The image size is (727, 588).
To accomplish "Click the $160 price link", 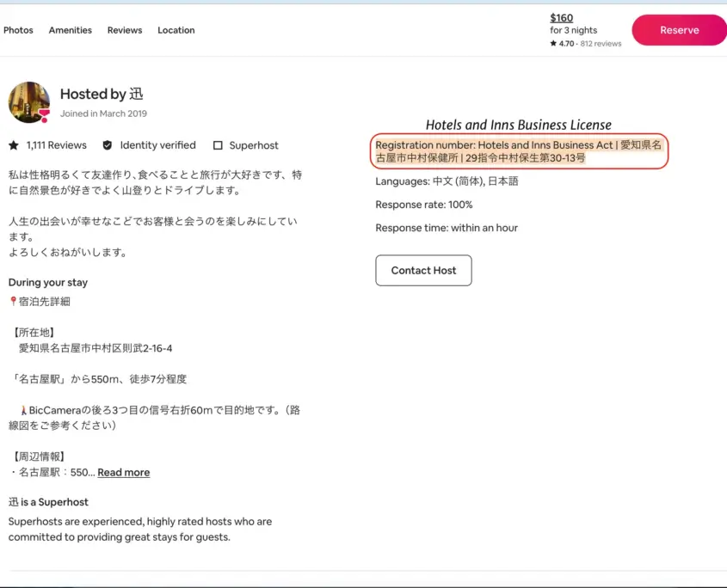I will (562, 17).
